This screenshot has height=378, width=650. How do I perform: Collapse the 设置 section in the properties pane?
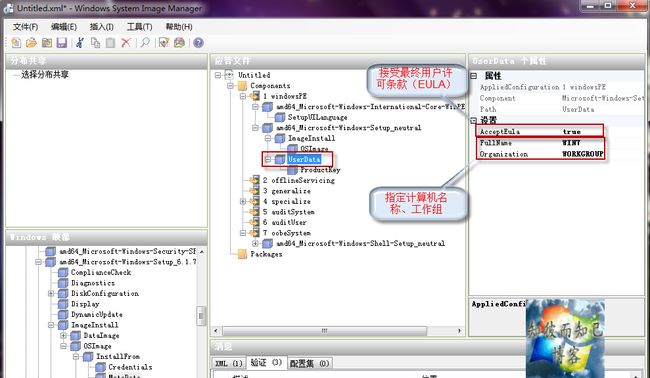pyautogui.click(x=473, y=121)
